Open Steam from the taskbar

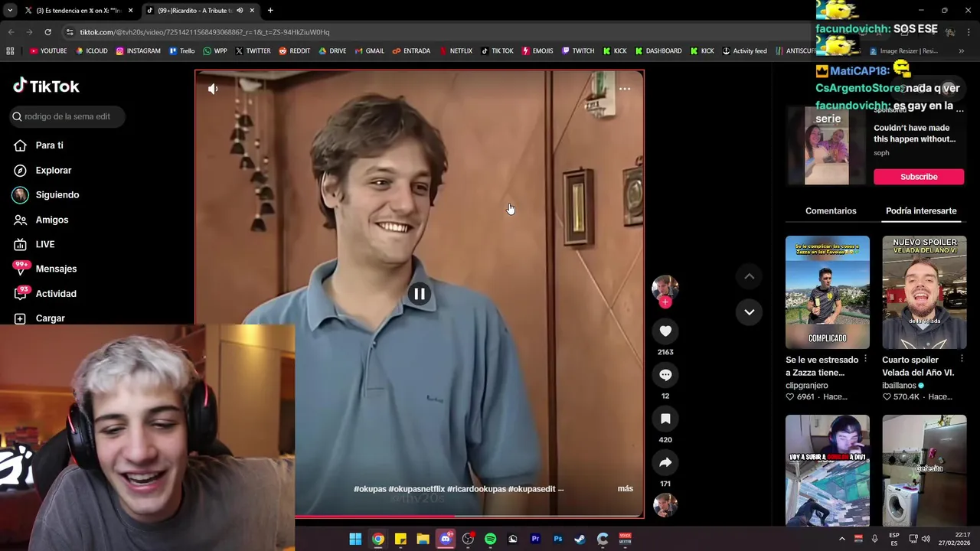(x=580, y=539)
